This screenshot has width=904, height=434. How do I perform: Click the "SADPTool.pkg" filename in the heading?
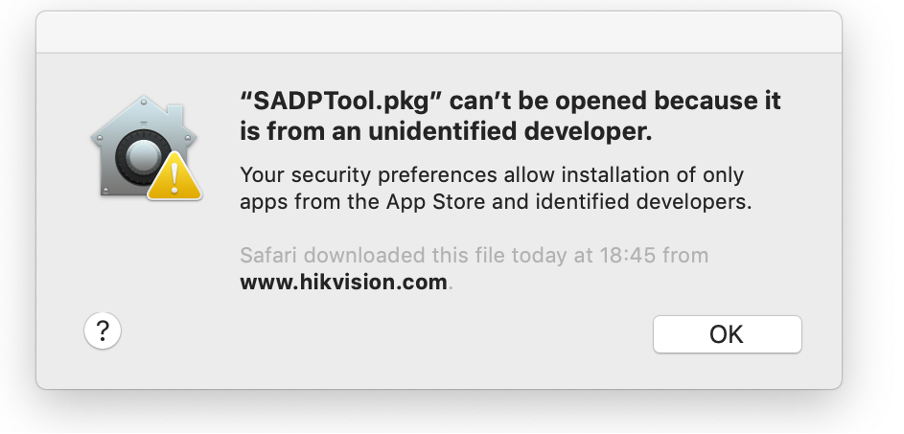[336, 101]
